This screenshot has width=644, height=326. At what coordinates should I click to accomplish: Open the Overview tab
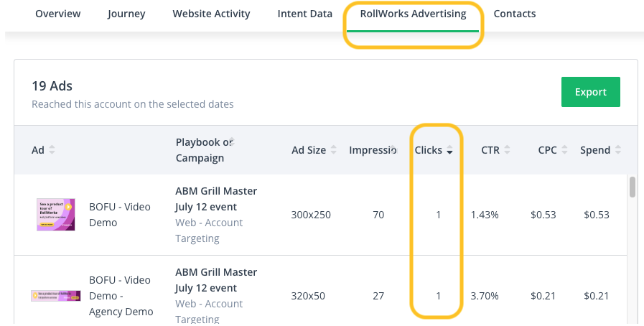tap(58, 14)
